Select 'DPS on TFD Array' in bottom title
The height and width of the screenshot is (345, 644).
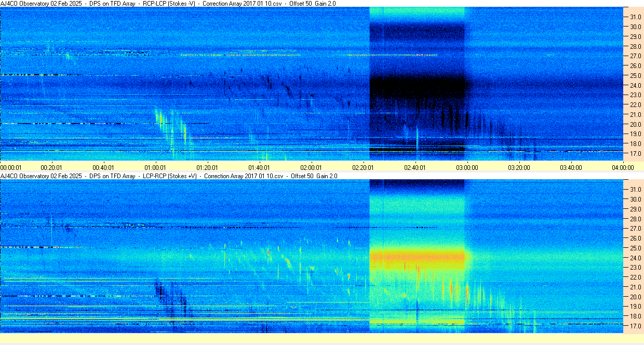click(113, 176)
